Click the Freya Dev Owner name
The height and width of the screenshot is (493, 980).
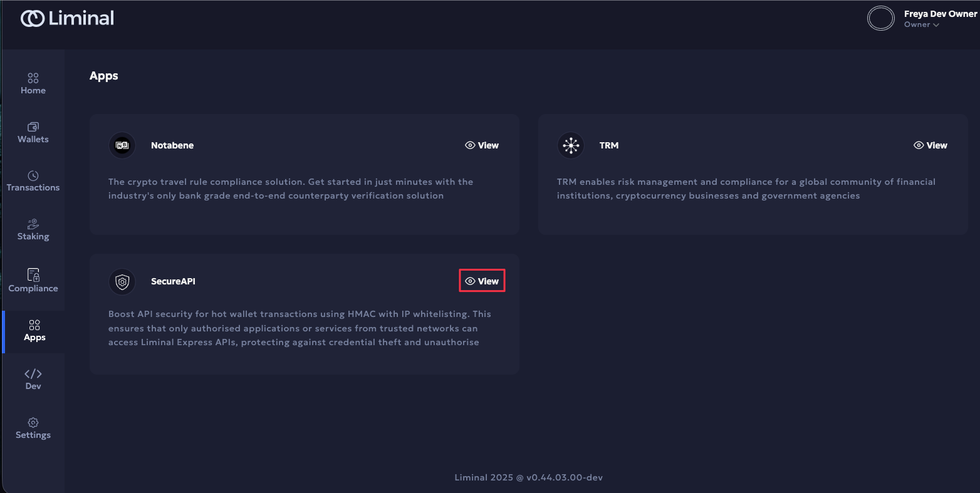pos(941,14)
